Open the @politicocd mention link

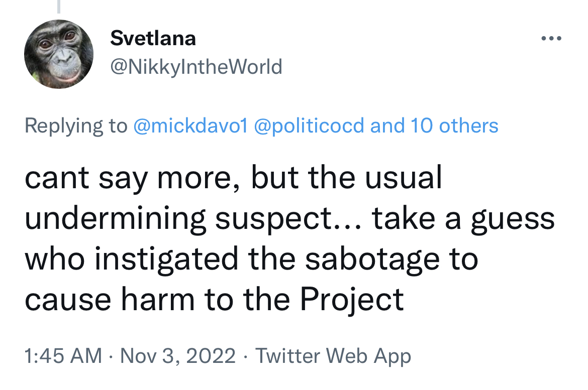point(309,125)
